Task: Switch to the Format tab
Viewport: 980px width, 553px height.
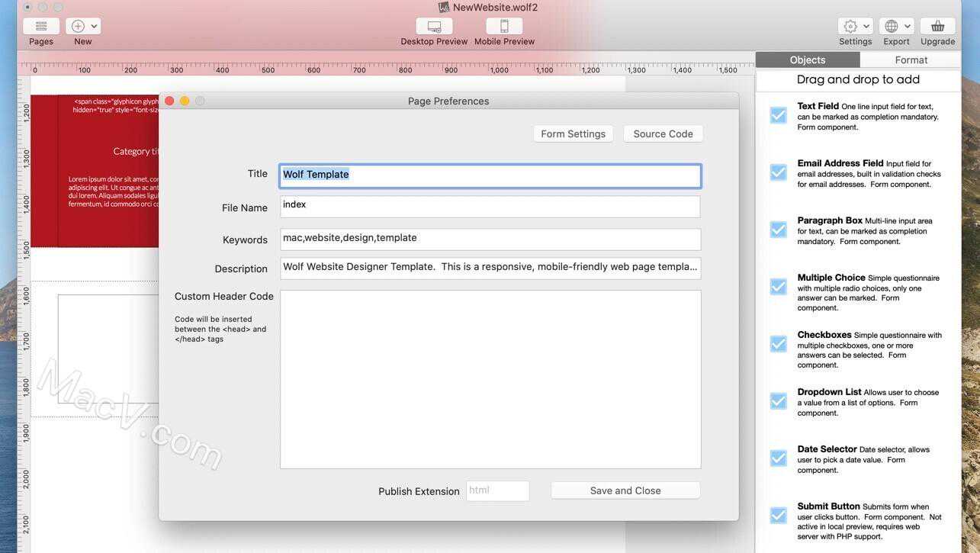Action: click(x=911, y=59)
